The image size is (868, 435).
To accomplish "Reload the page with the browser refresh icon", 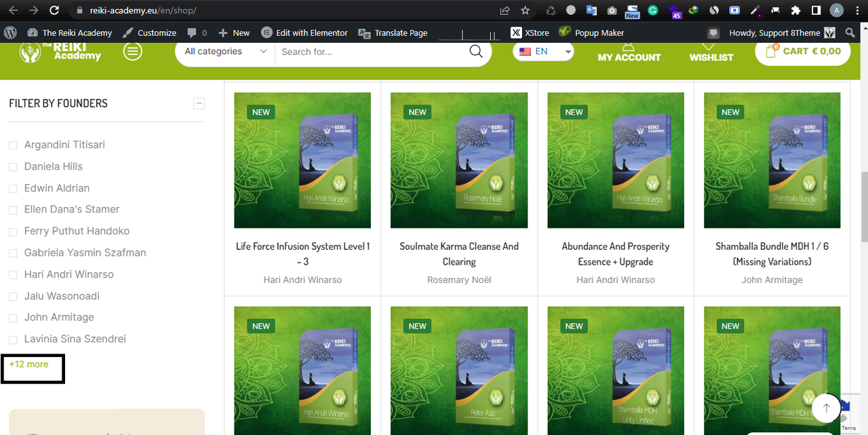I will (x=54, y=11).
